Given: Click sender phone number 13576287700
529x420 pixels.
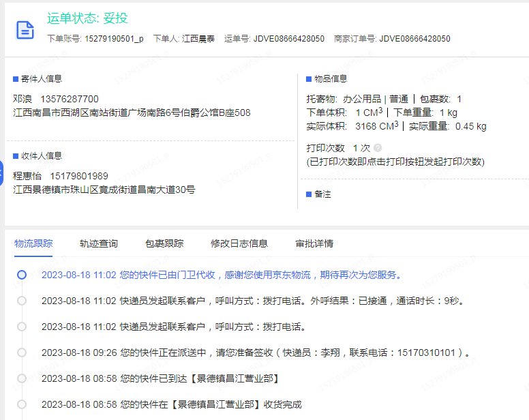Looking at the screenshot, I should (x=69, y=99).
